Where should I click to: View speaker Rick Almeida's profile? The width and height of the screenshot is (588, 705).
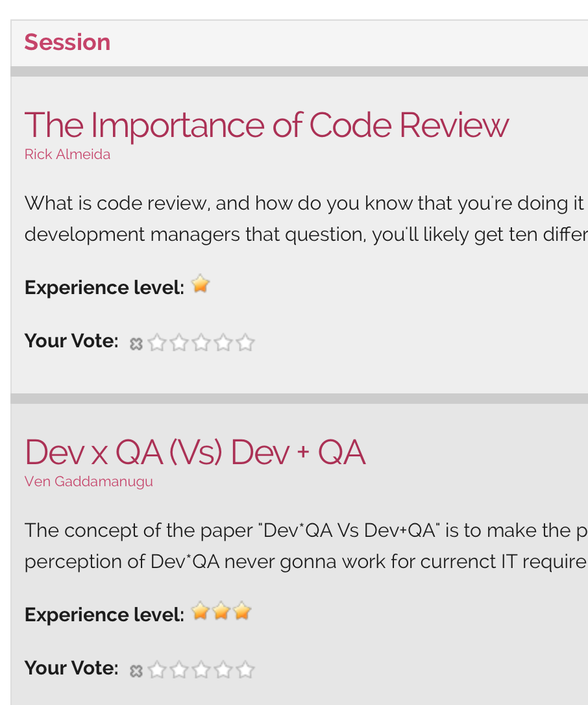point(67,155)
